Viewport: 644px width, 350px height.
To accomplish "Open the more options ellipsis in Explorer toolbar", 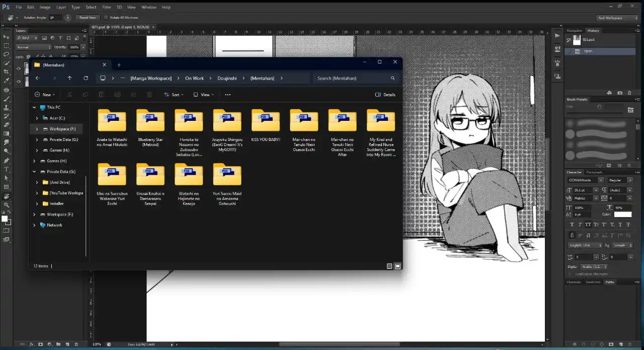I will (228, 95).
